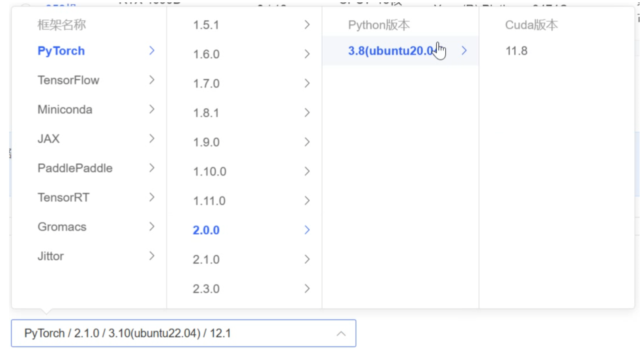Click chevron next to version 1.9.0
644x349 pixels.
tap(307, 142)
